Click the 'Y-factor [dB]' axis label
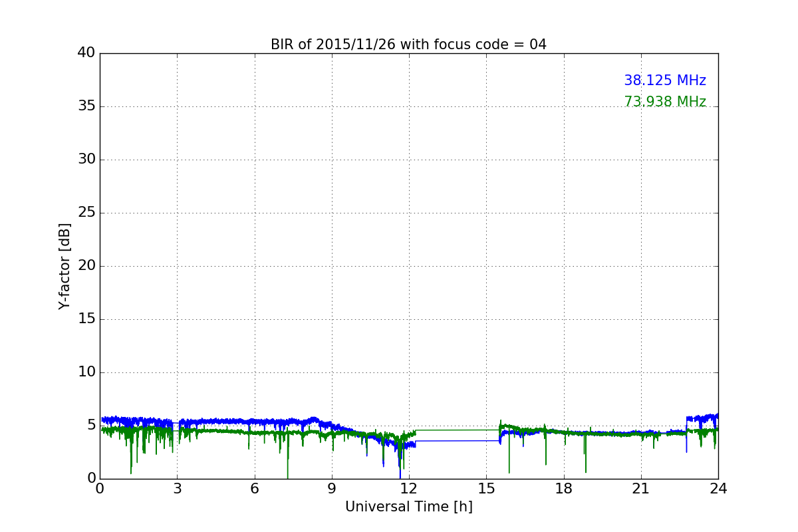798x532 pixels. pyautogui.click(x=65, y=266)
